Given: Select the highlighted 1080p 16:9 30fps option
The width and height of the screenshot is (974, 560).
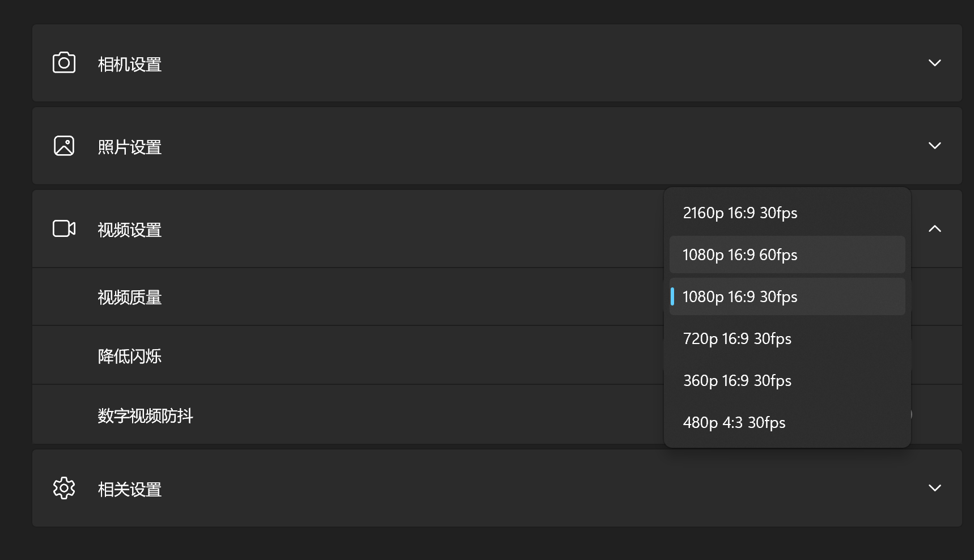Looking at the screenshot, I should click(787, 296).
